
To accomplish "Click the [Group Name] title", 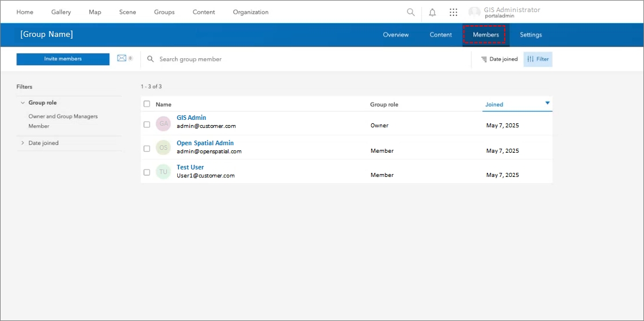I will click(47, 35).
